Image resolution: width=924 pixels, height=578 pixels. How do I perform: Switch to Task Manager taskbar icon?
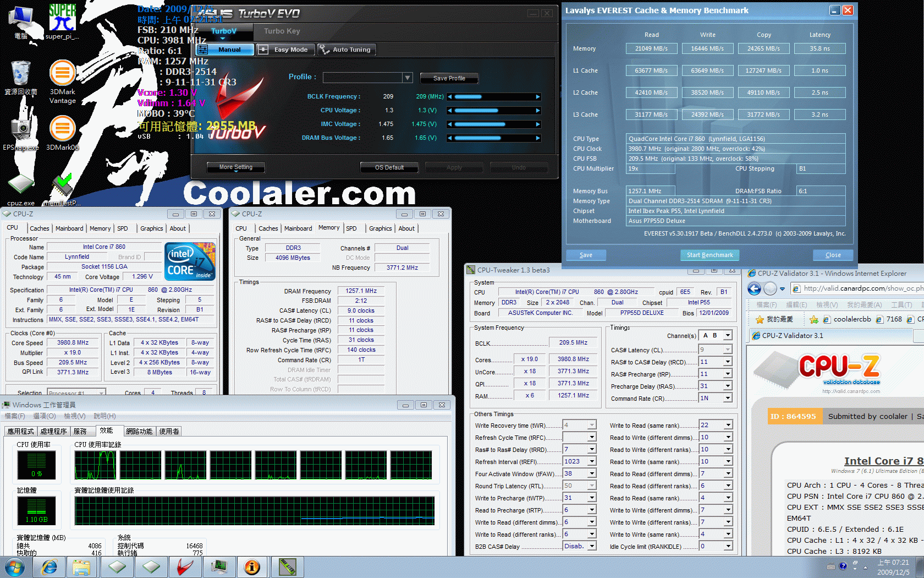[x=219, y=566]
